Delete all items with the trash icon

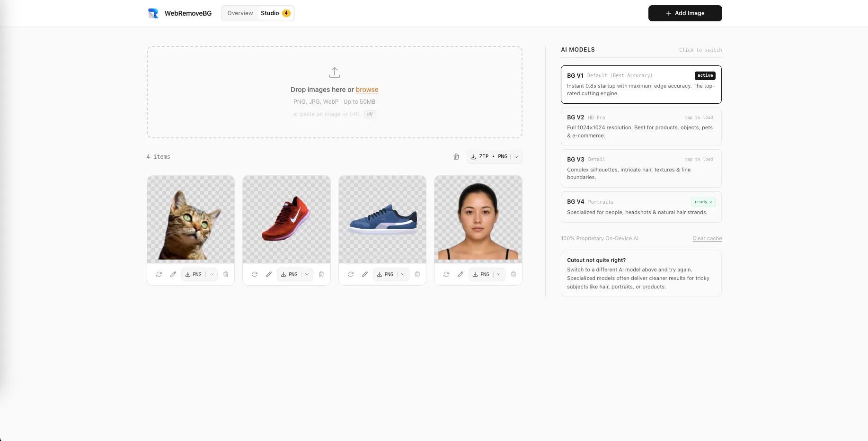pos(456,157)
